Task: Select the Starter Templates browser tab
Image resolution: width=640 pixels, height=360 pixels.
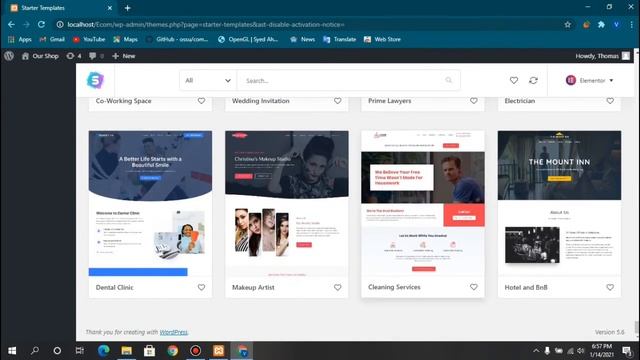Action: click(x=61, y=8)
